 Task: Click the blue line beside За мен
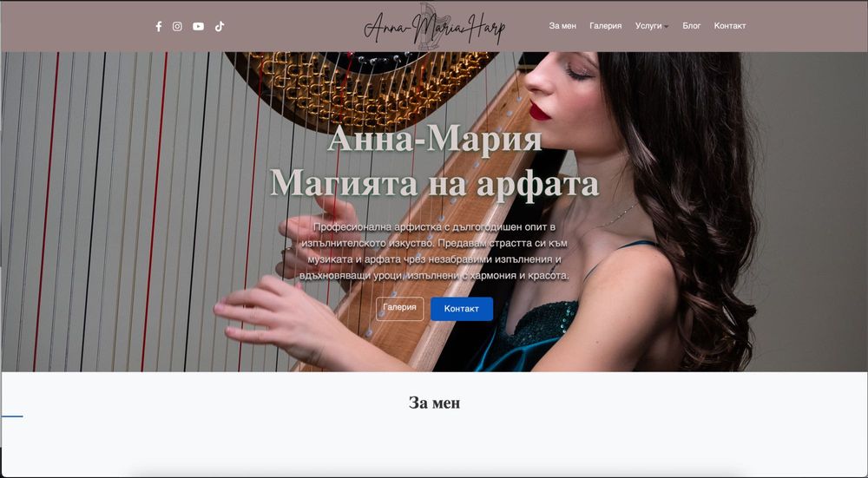pyautogui.click(x=11, y=416)
